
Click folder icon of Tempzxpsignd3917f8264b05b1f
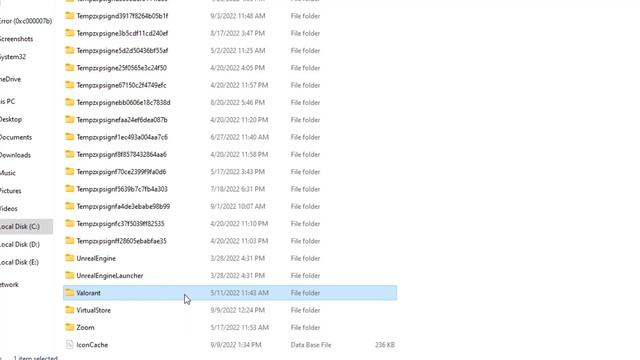coord(70,16)
